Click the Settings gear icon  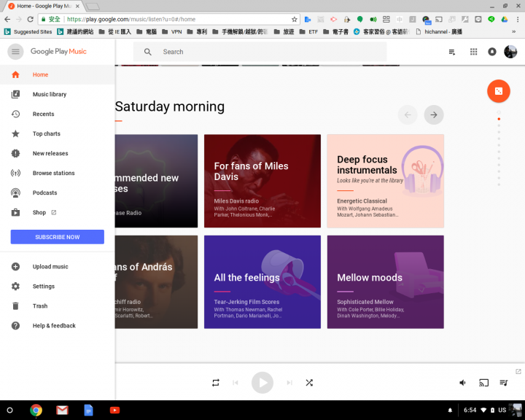tap(15, 287)
